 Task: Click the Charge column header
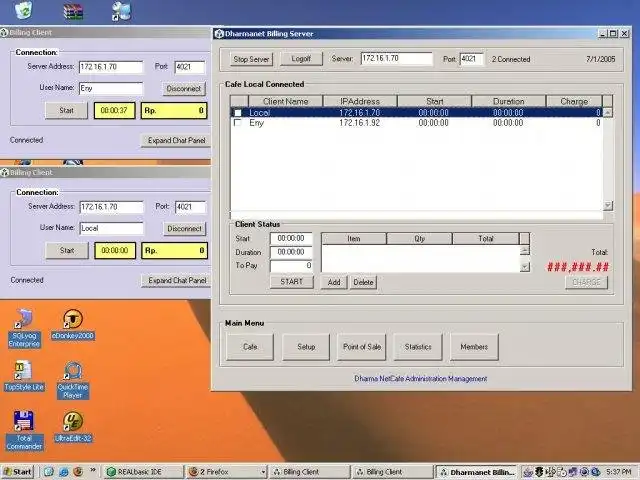[x=574, y=101]
